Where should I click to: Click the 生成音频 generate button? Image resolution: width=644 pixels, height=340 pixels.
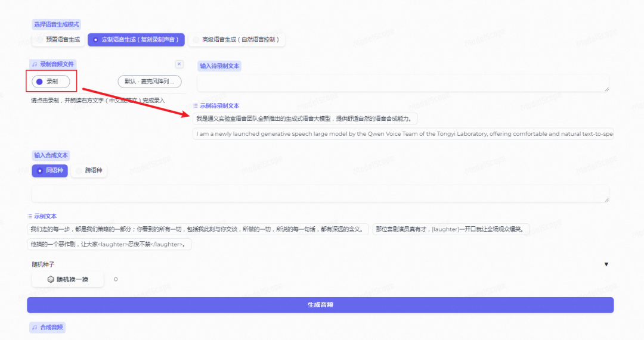(320, 305)
